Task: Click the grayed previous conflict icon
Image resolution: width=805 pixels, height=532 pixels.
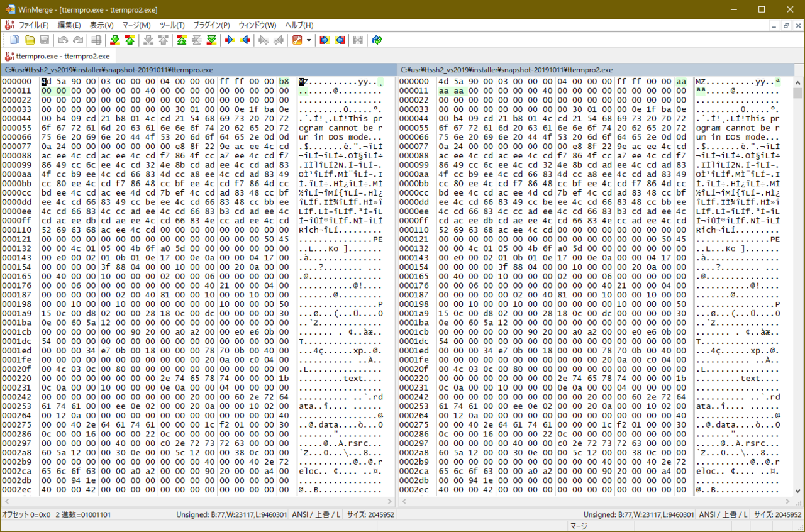Action: click(x=164, y=40)
